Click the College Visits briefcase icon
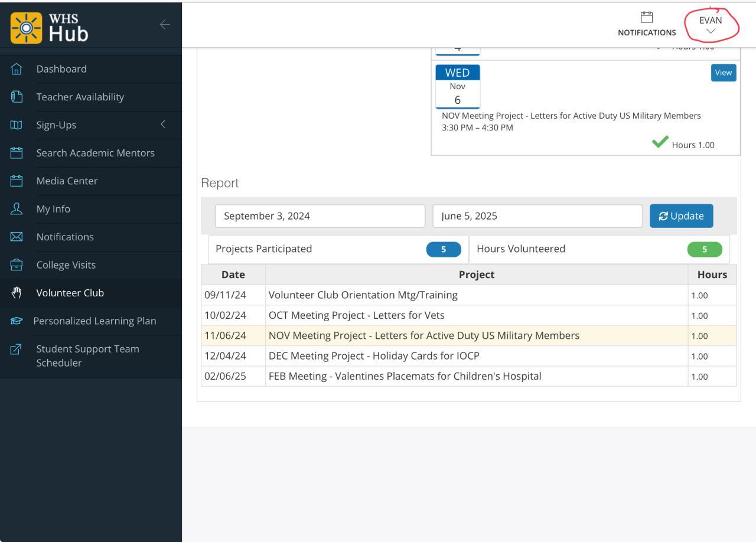 point(16,265)
